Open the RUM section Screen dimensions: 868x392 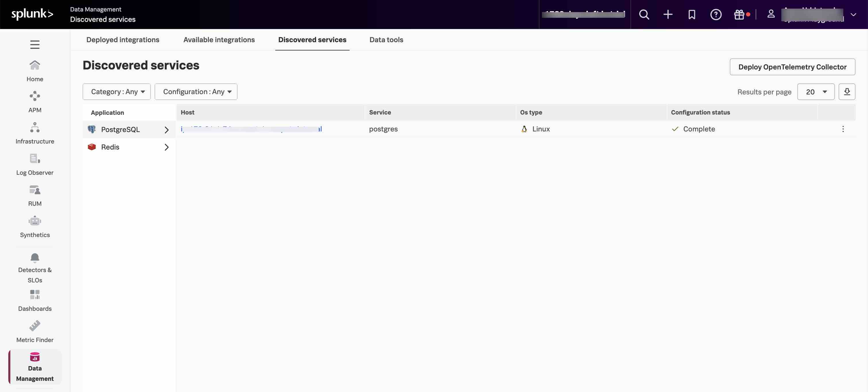(x=35, y=196)
